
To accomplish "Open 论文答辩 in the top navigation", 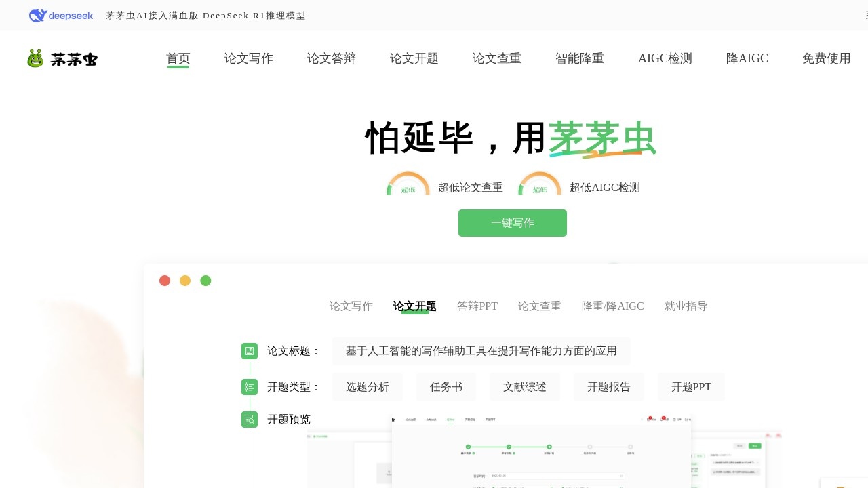I will (x=332, y=58).
